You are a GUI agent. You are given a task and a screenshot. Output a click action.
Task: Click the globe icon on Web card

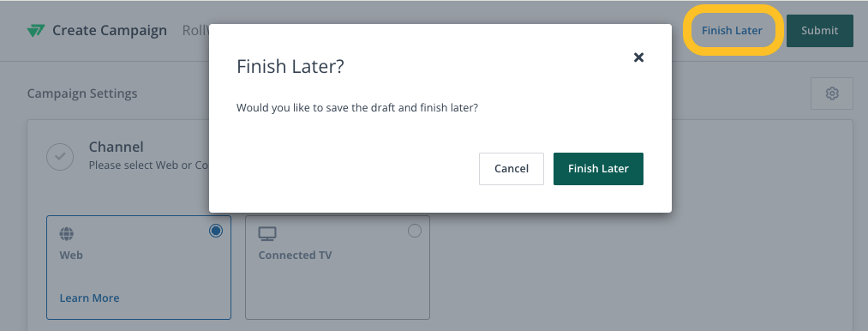click(67, 234)
